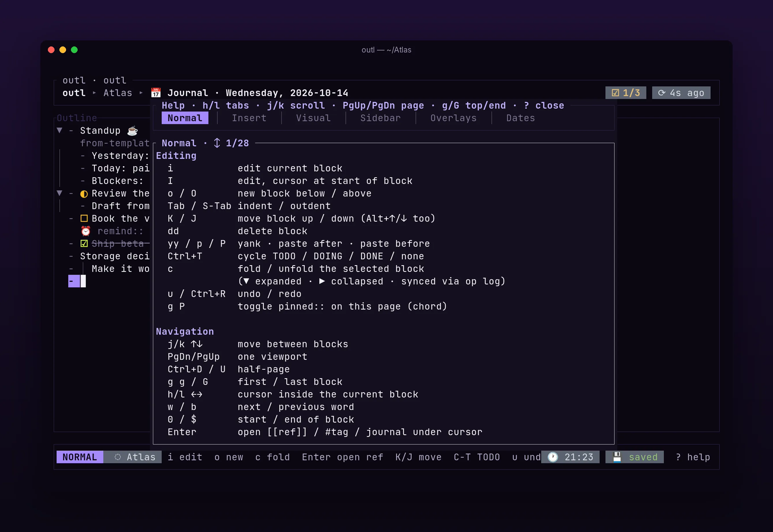
Task: Click the 'c fold' status bar hint
Action: [x=273, y=457]
